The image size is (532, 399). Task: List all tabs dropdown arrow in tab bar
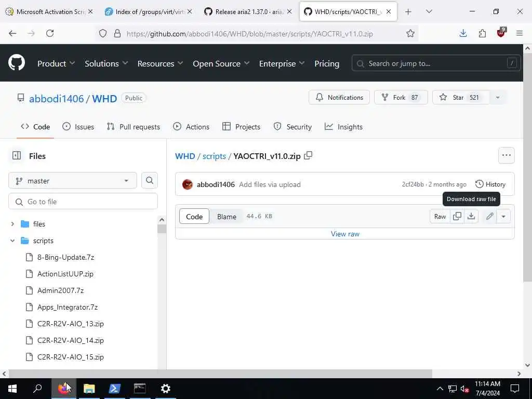429,11
